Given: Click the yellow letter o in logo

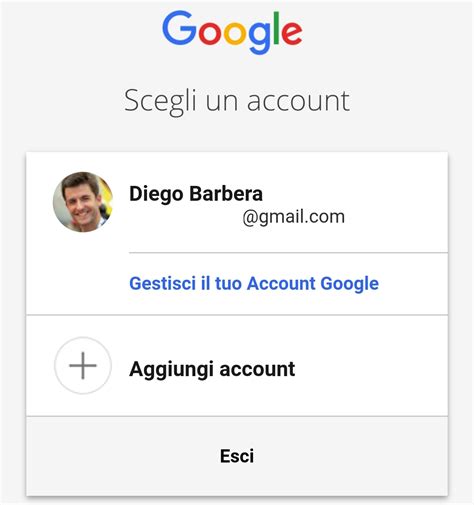Looking at the screenshot, I should [x=235, y=33].
